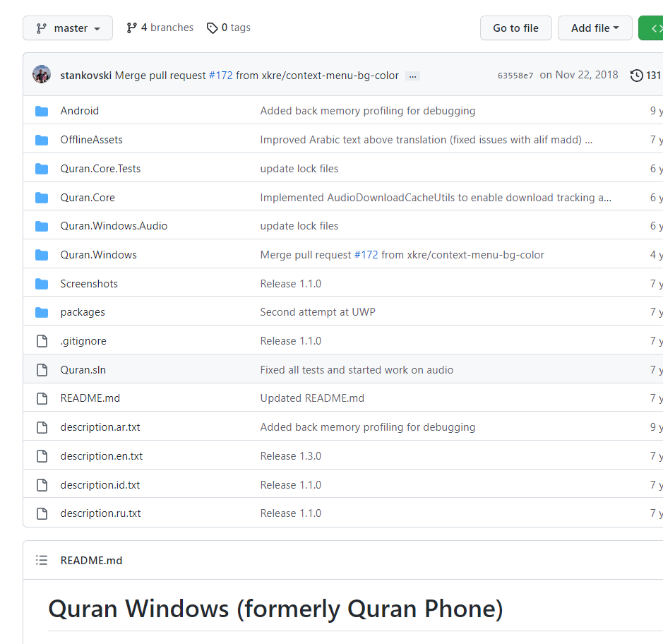Click the .gitignore file icon
Viewport: 663px width, 644px height.
[42, 341]
